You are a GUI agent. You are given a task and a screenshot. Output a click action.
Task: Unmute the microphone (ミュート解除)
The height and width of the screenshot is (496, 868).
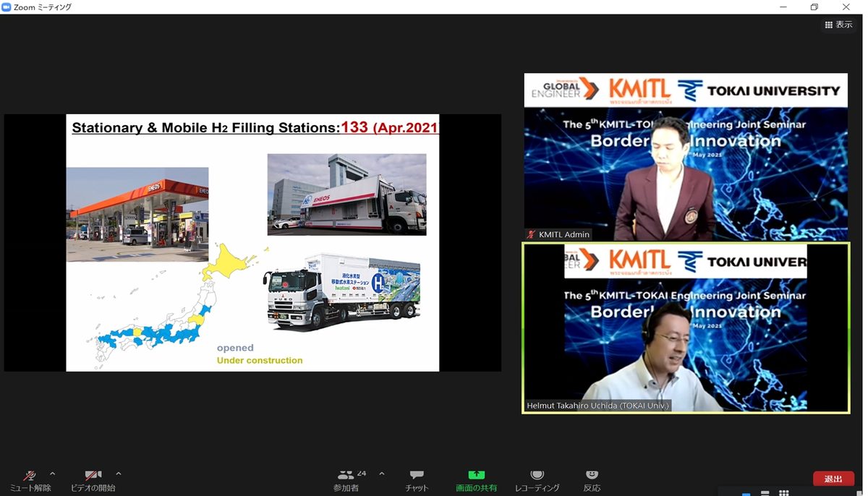point(30,479)
